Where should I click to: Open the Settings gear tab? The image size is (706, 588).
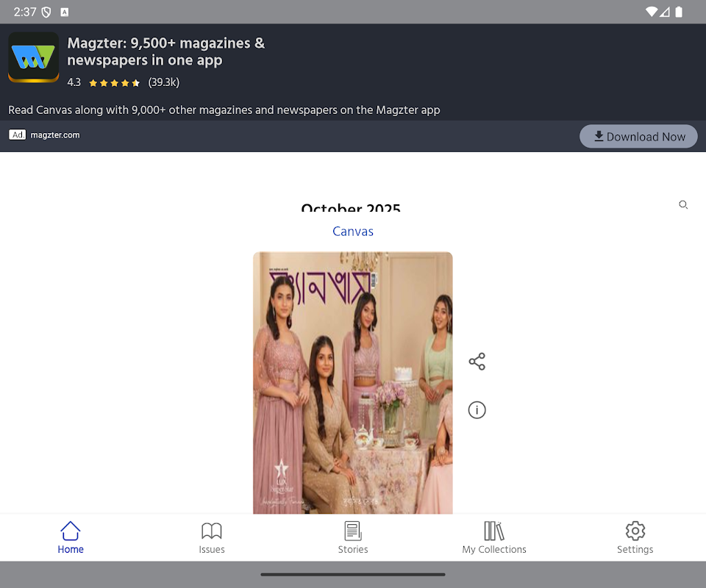tap(635, 538)
